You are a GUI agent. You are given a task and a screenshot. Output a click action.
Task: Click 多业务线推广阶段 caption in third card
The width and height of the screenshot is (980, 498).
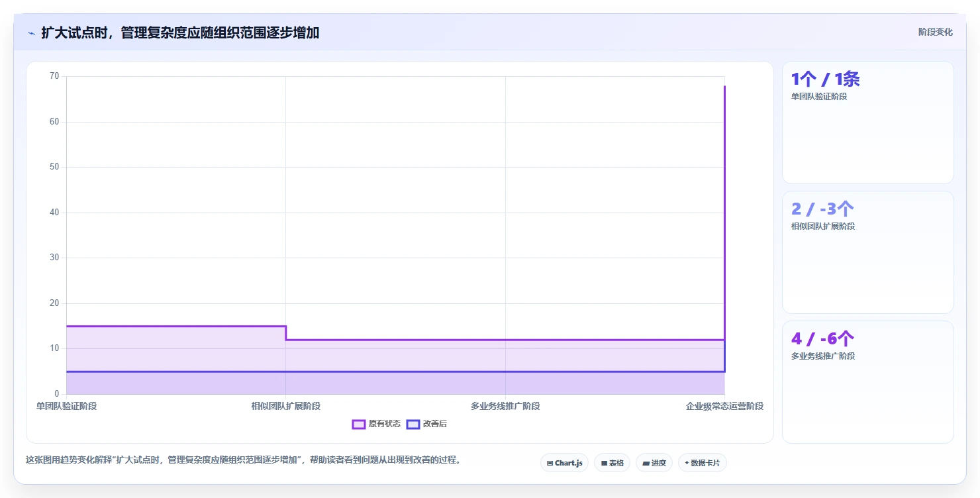823,356
